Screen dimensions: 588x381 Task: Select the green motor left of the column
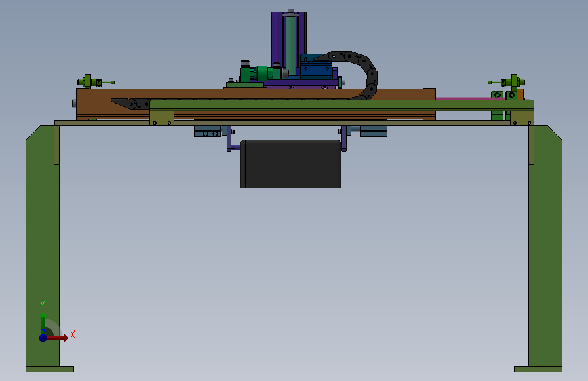coord(260,73)
